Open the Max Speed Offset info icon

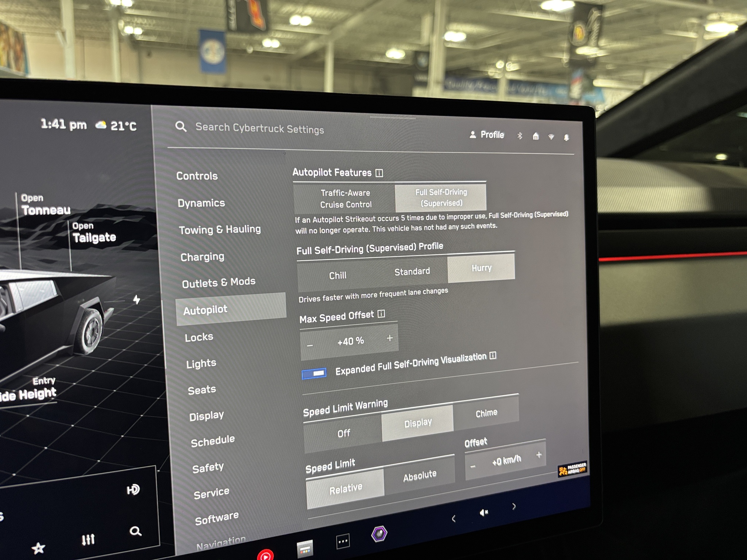pyautogui.click(x=382, y=314)
